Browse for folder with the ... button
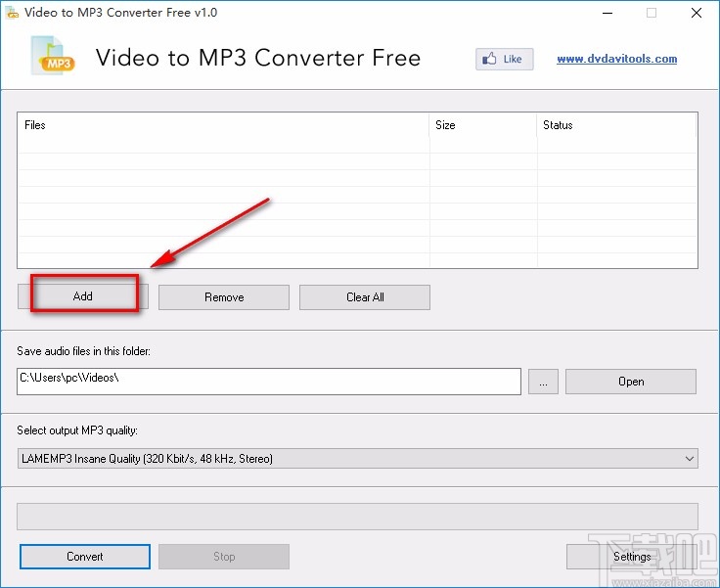 point(543,382)
